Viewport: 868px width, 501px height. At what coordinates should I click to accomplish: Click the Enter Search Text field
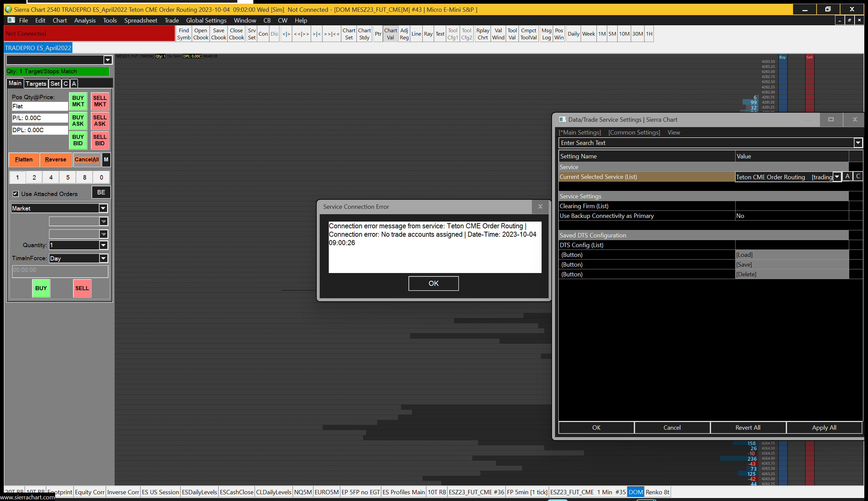[705, 143]
